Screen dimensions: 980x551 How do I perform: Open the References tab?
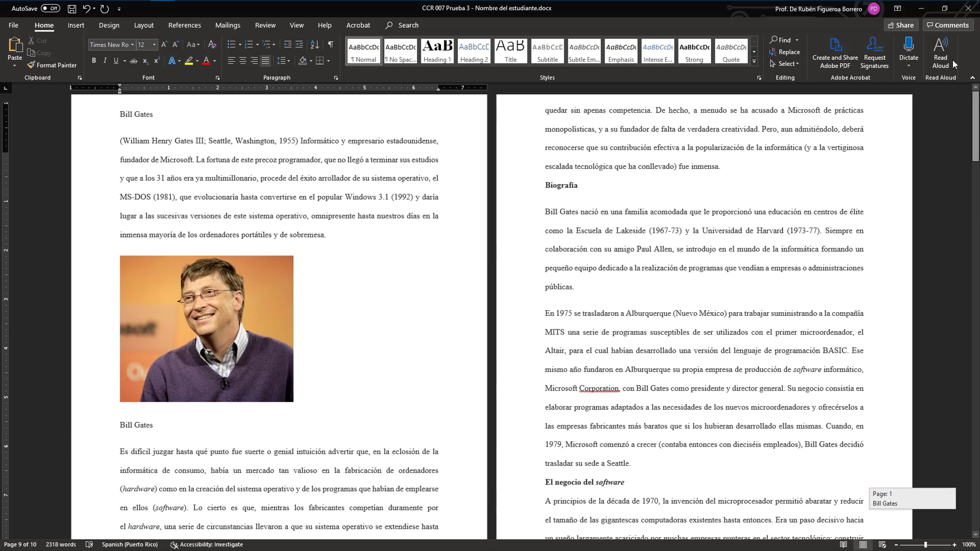[185, 25]
